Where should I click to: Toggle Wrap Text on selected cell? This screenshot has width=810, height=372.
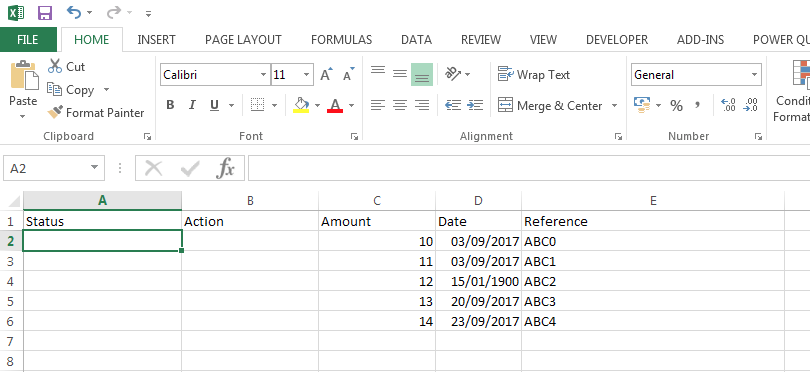point(534,74)
